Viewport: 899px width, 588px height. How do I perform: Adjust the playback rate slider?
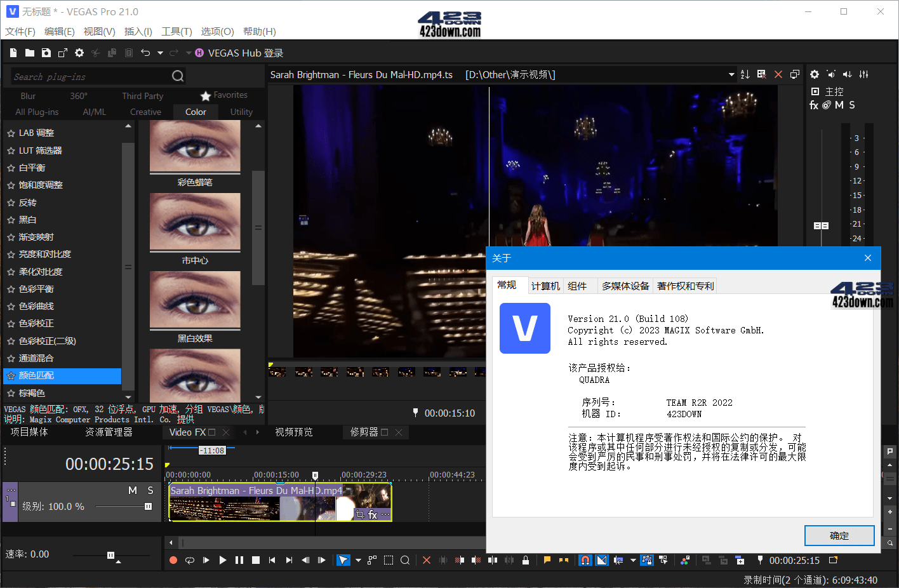tap(109, 554)
